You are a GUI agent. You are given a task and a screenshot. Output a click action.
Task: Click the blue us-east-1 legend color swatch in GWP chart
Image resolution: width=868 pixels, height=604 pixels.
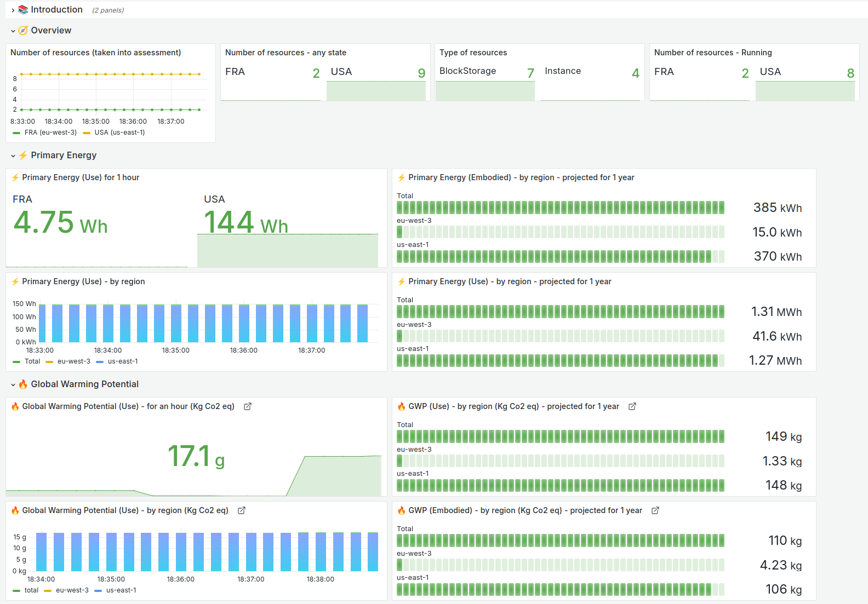99,590
